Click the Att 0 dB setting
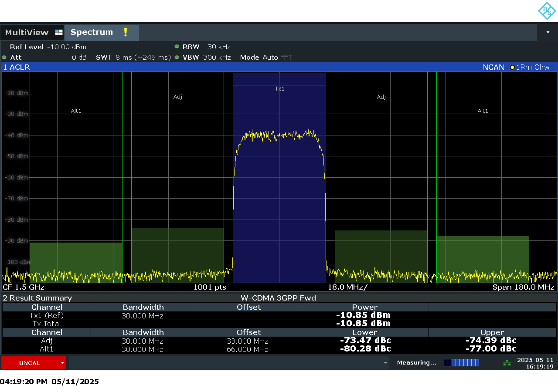558x392 pixels. [x=48, y=57]
